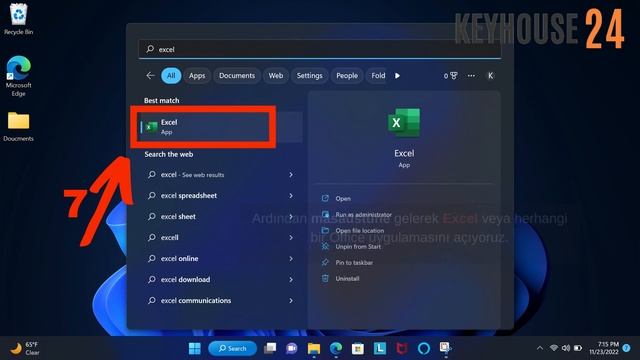Open Recycle Bin desktop icon
This screenshot has width=640, height=360.
point(18,19)
